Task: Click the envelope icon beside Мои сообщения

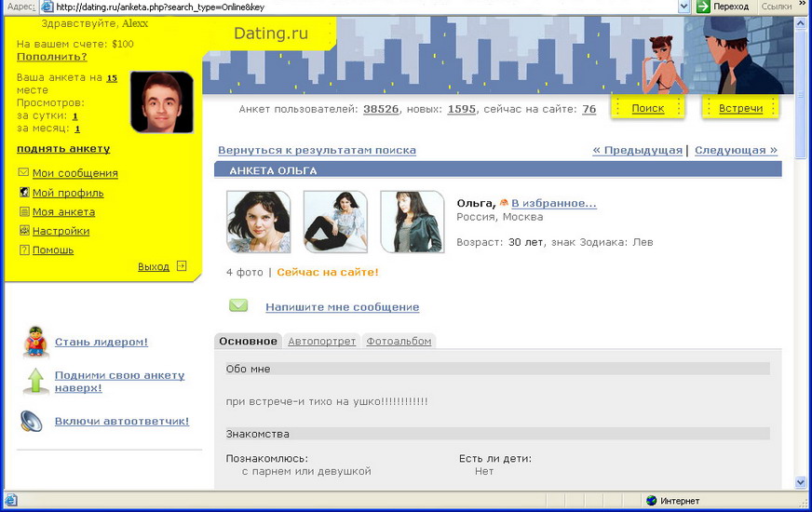Action: pos(24,173)
